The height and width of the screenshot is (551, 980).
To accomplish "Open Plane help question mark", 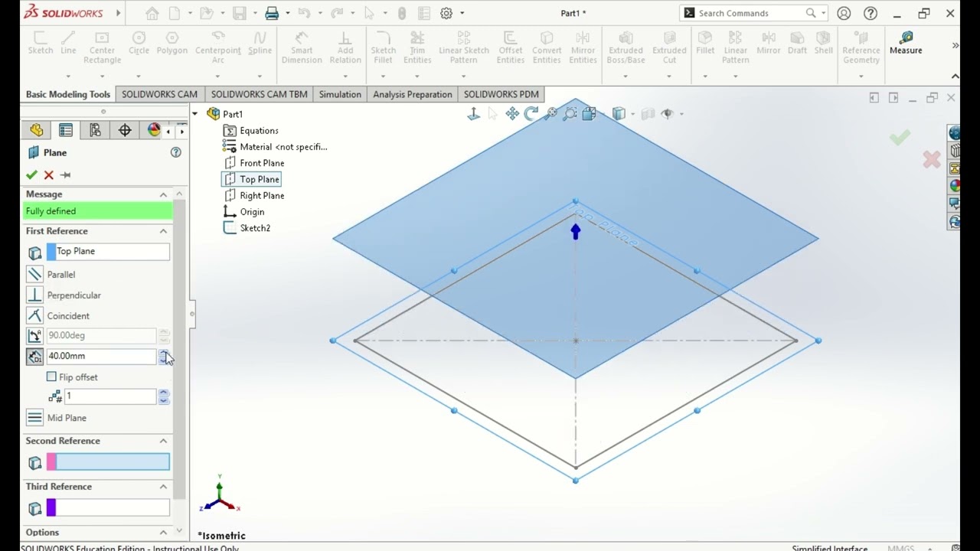I will pos(176,152).
